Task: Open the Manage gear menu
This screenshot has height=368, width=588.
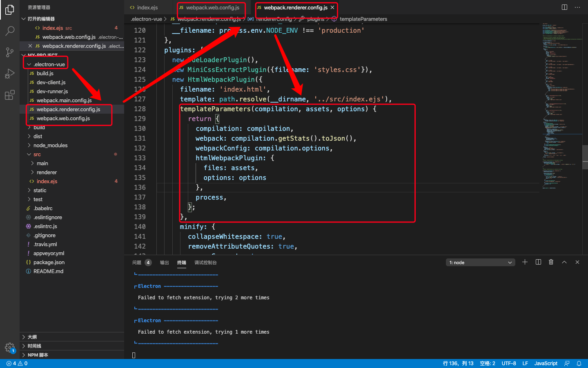Action: point(10,348)
